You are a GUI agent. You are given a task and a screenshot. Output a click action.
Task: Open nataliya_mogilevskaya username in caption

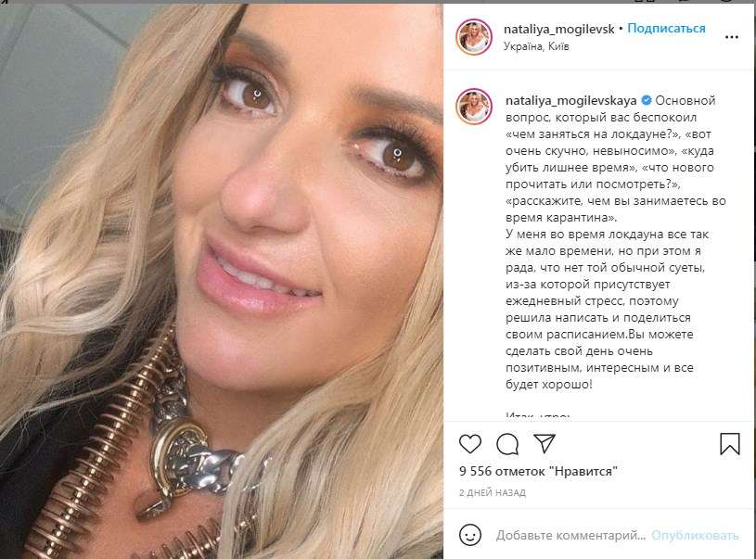[570, 101]
